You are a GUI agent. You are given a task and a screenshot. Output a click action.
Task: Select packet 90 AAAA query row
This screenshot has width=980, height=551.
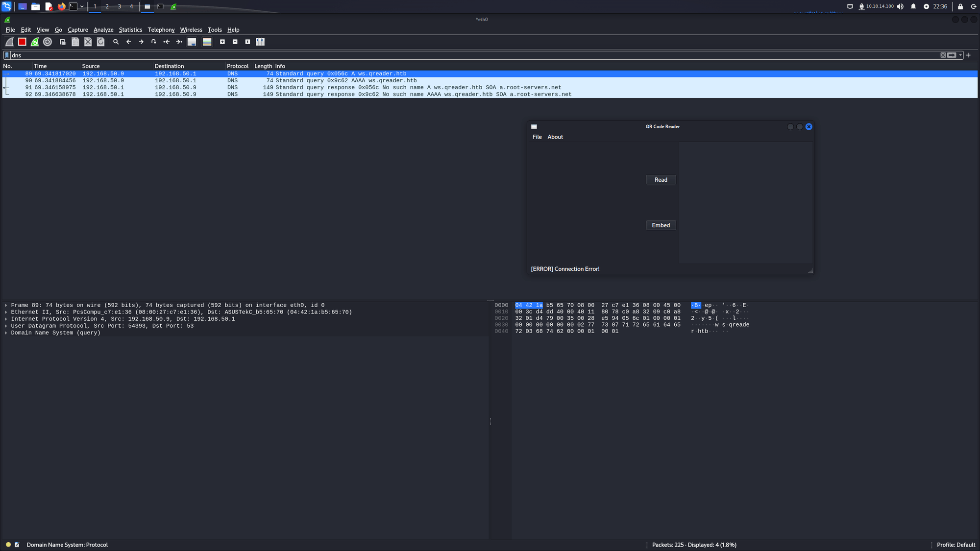pos(490,80)
